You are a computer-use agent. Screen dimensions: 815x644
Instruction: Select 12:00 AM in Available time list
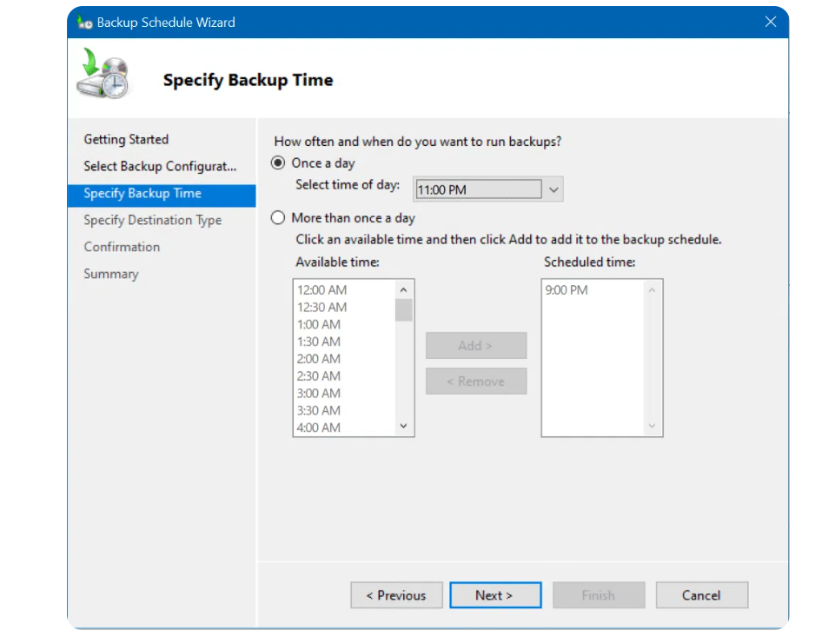(x=322, y=290)
